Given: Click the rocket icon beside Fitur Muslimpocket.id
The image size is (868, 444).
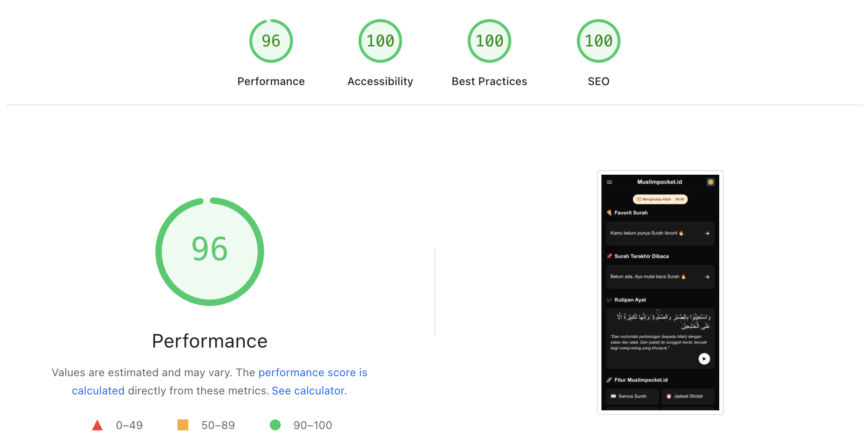Looking at the screenshot, I should 610,380.
